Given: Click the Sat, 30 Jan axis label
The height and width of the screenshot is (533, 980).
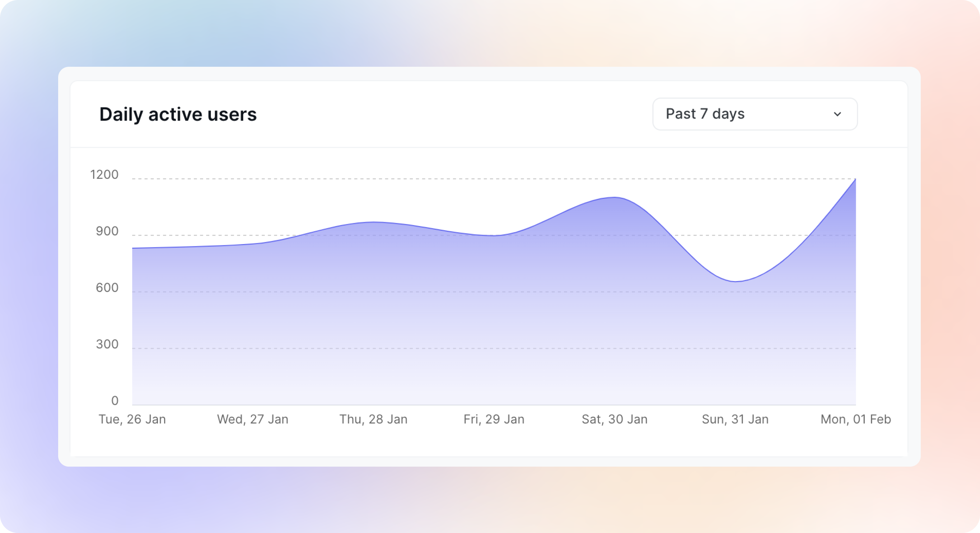Looking at the screenshot, I should 615,419.
